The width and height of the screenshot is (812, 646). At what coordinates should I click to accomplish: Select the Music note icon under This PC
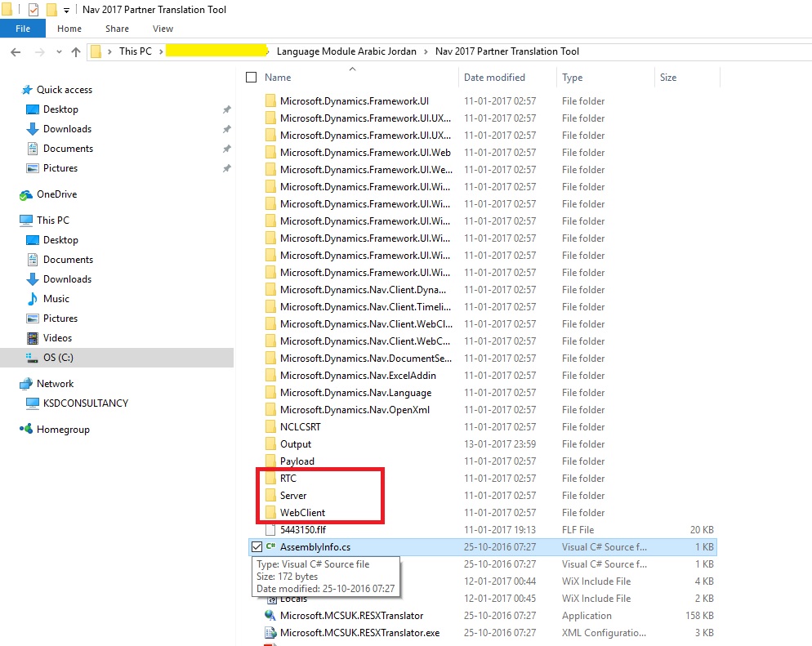pyautogui.click(x=33, y=299)
